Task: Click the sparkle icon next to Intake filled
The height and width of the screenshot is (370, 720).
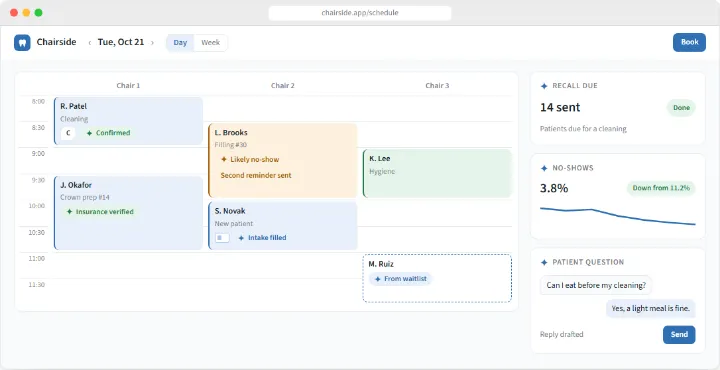Action: tap(241, 238)
